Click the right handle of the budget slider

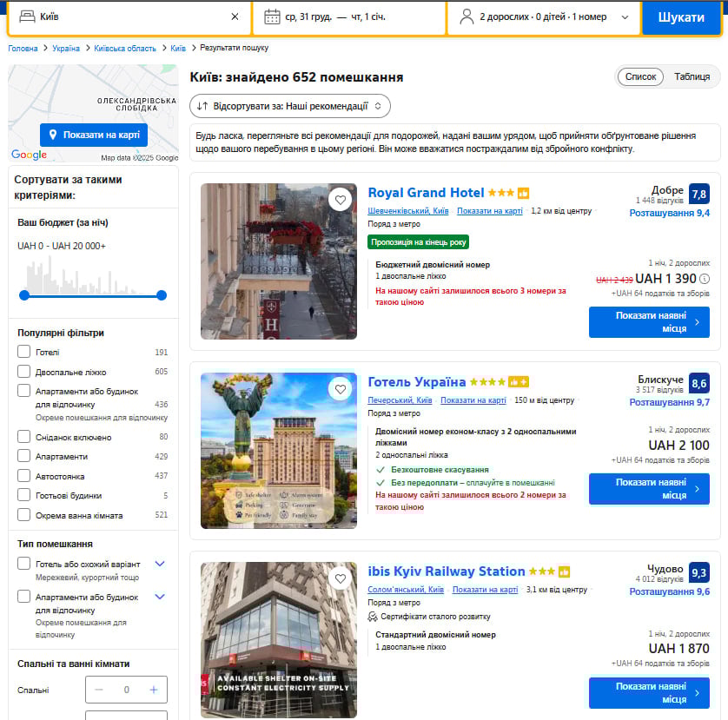(162, 295)
